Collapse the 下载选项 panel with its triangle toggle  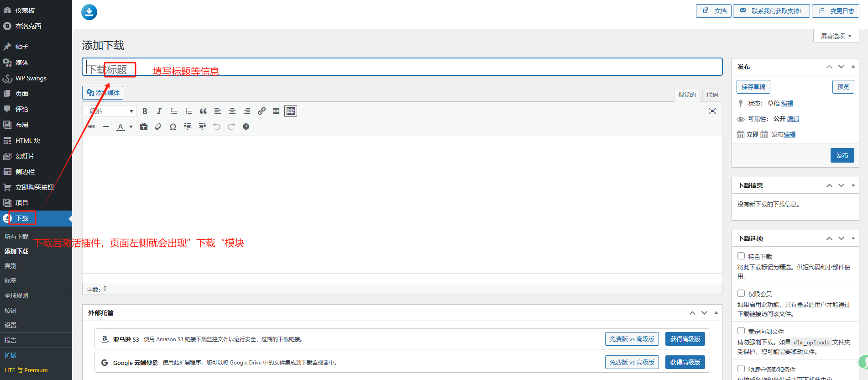(x=853, y=238)
